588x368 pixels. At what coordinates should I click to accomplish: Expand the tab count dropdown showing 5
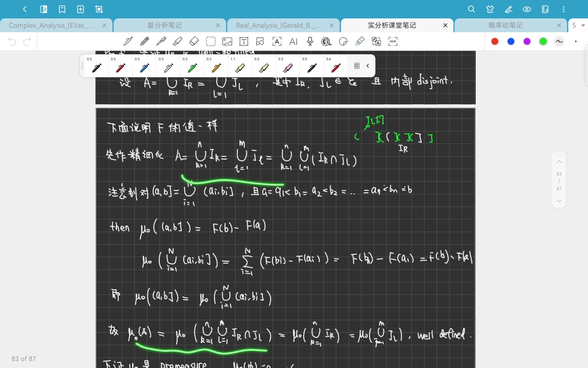(578, 26)
